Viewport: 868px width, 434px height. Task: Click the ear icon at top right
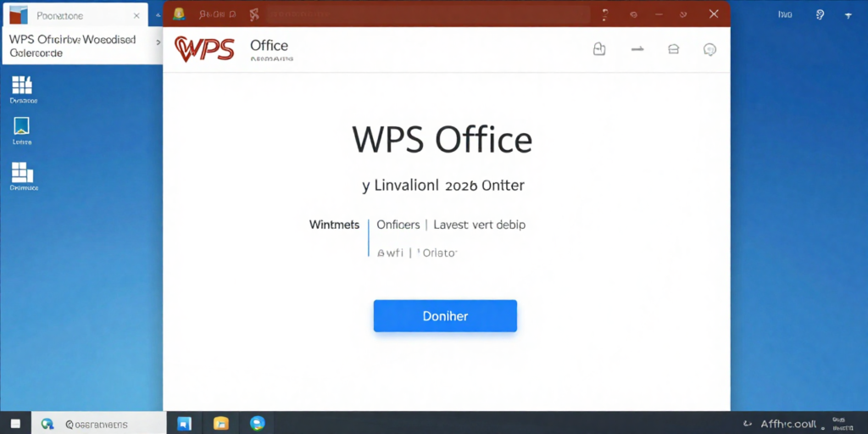click(x=821, y=15)
